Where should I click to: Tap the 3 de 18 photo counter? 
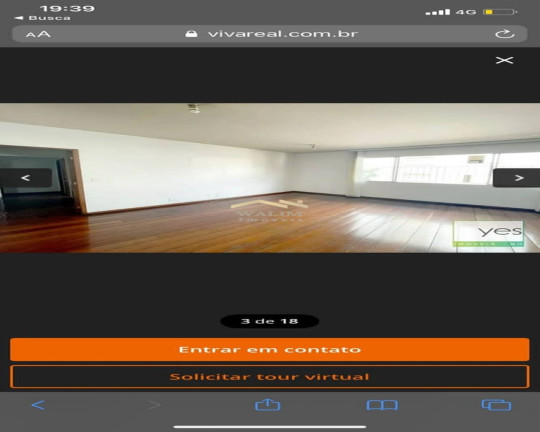point(269,321)
